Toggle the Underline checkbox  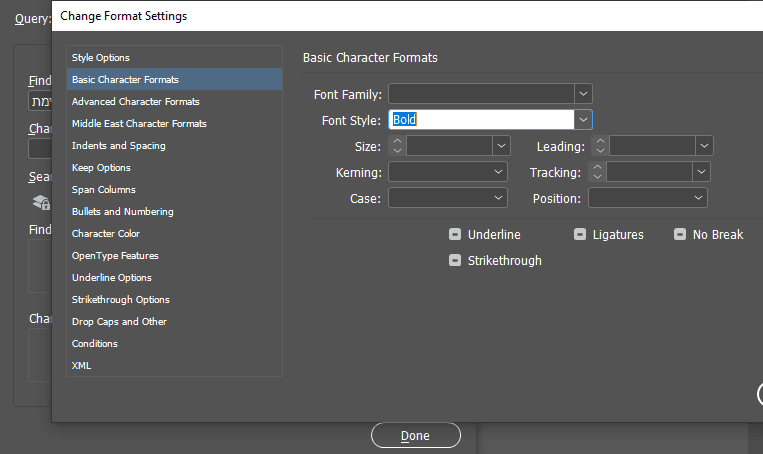(x=456, y=235)
